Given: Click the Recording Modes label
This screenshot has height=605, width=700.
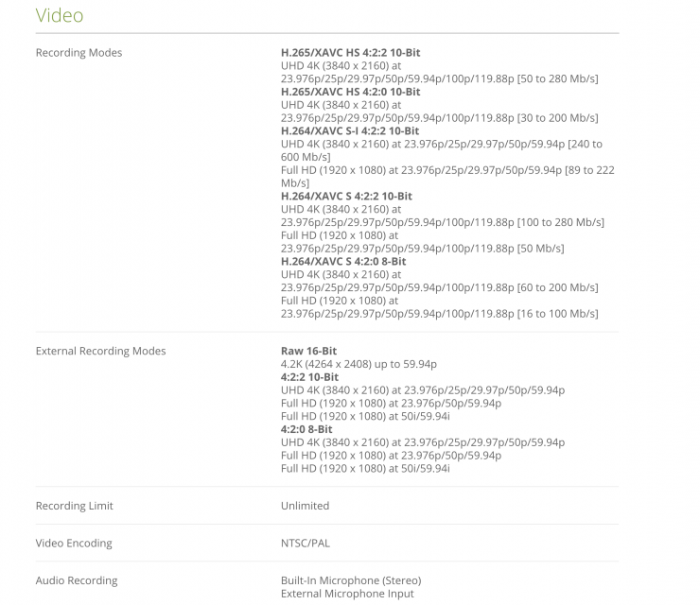Looking at the screenshot, I should pyautogui.click(x=79, y=53).
